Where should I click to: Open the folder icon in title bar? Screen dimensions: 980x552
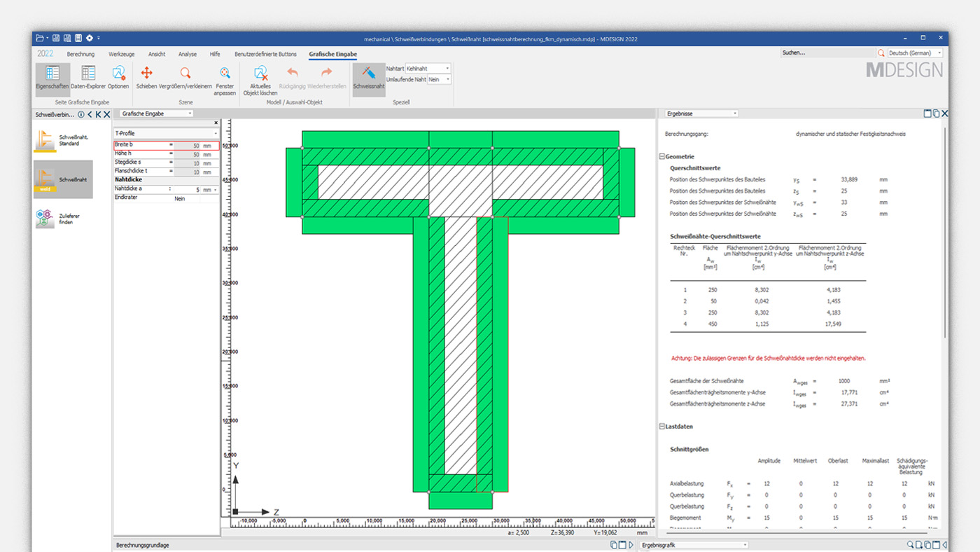(40, 38)
